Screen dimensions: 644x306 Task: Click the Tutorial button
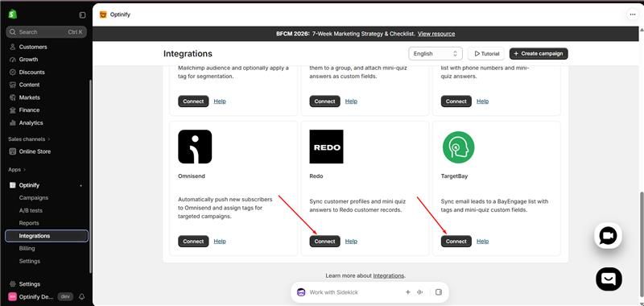click(x=486, y=54)
